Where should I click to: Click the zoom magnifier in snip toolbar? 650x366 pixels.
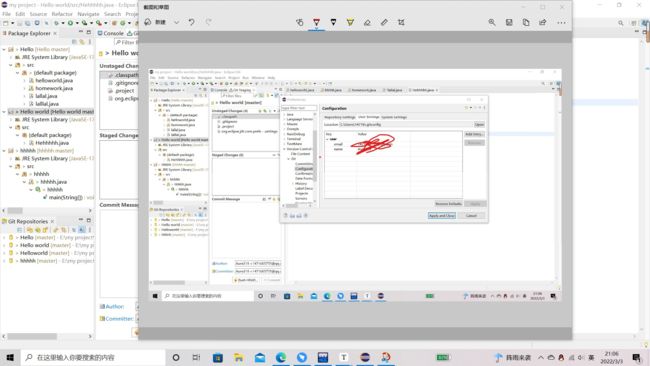point(492,22)
